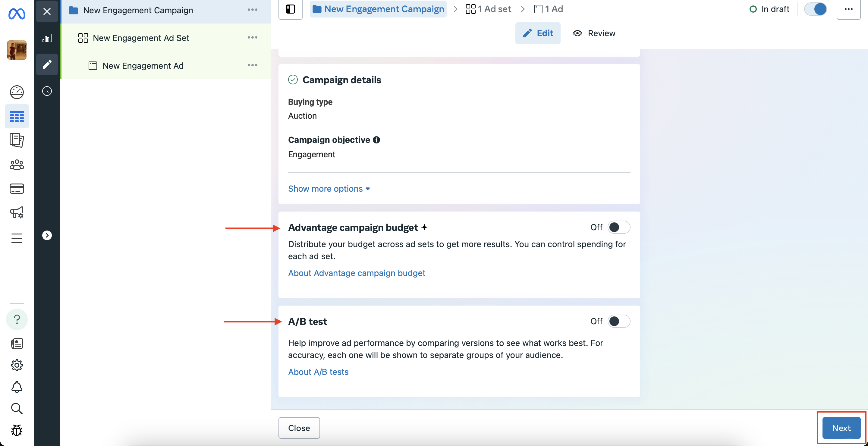
Task: Click the Close button
Action: coord(299,428)
